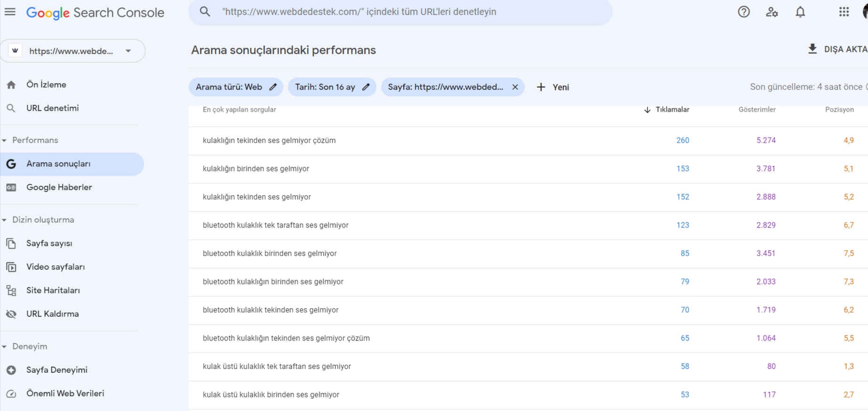868x411 pixels.
Task: Open the Help question mark icon
Action: (x=743, y=12)
